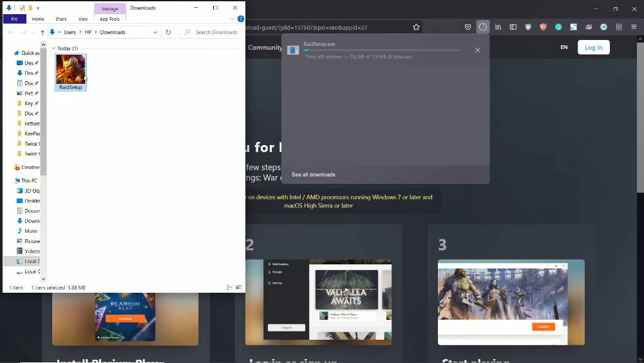Image resolution: width=644 pixels, height=363 pixels.
Task: Click New folder quick access toolbar icon
Action: coord(30,8)
